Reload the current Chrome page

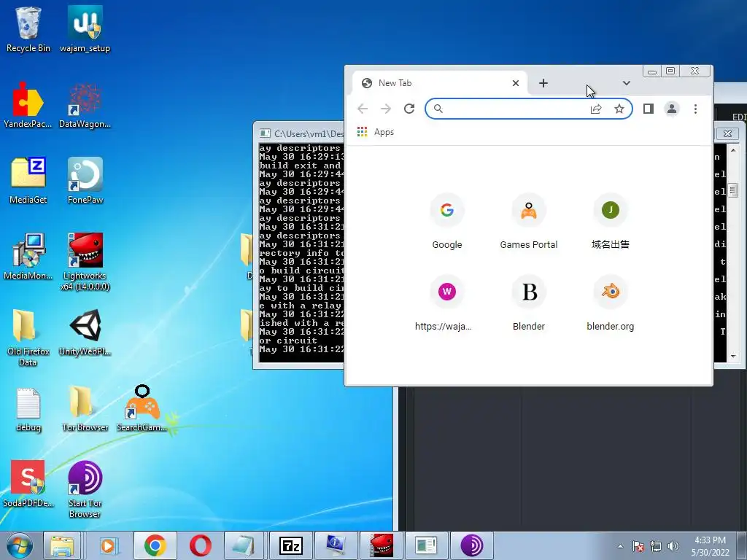(409, 109)
